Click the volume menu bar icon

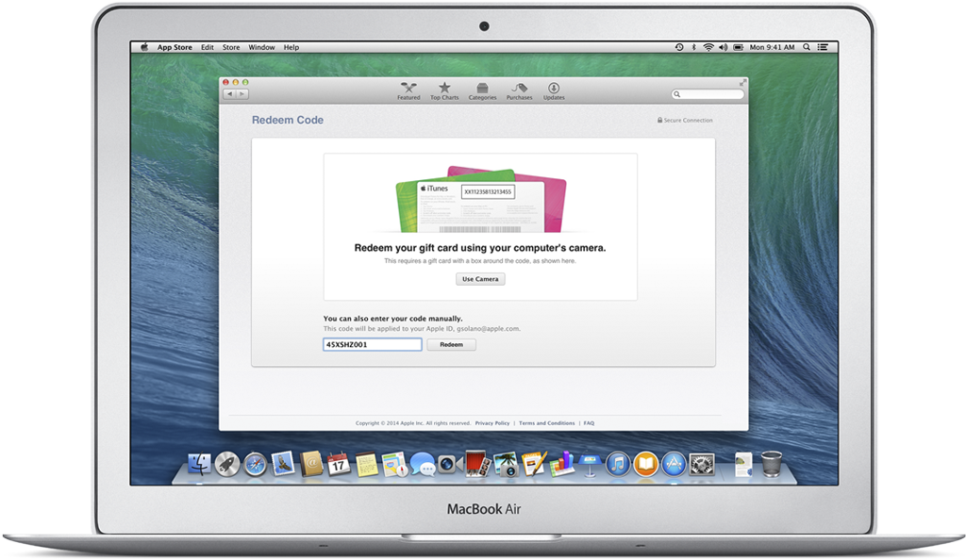724,47
